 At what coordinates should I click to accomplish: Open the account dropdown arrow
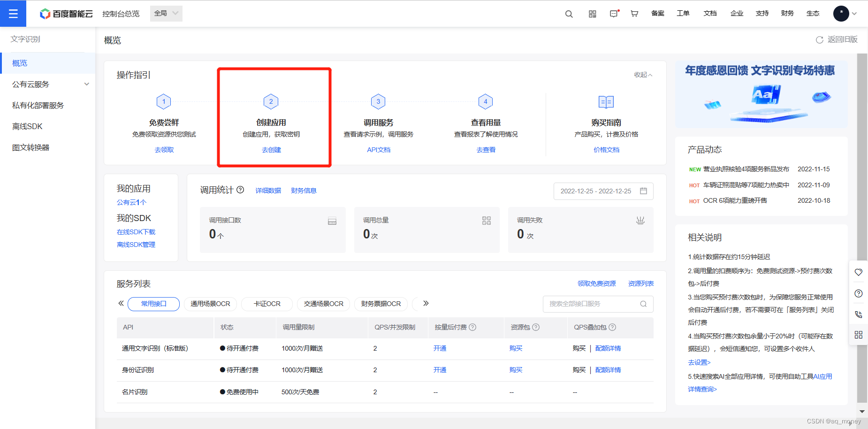[x=854, y=14]
